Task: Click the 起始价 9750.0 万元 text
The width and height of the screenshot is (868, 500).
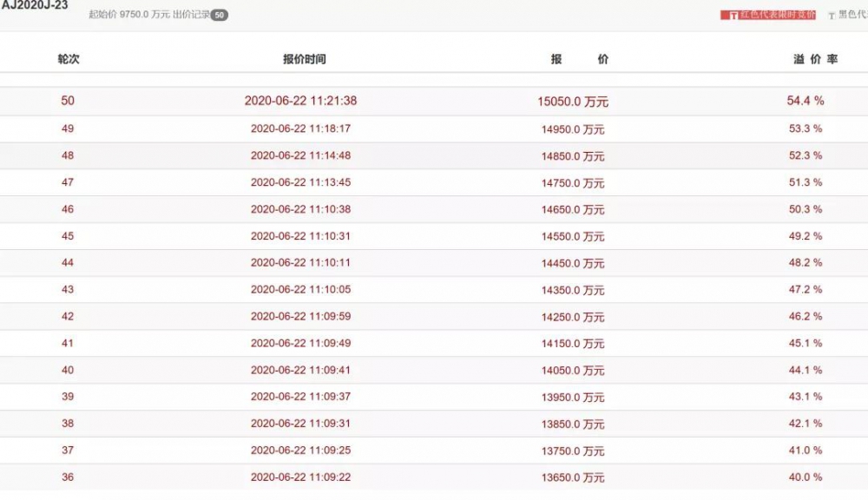Action: pyautogui.click(x=129, y=15)
